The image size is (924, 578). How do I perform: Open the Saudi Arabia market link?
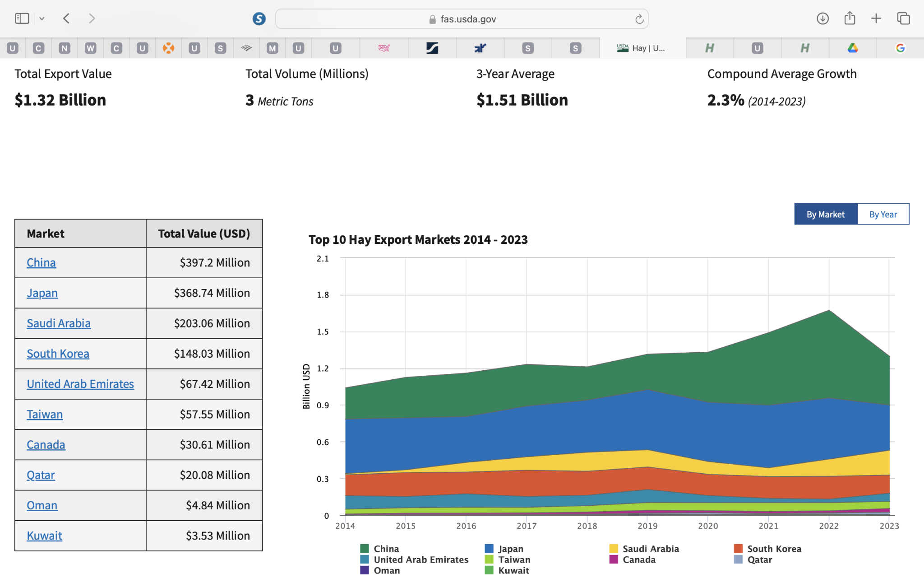click(59, 323)
